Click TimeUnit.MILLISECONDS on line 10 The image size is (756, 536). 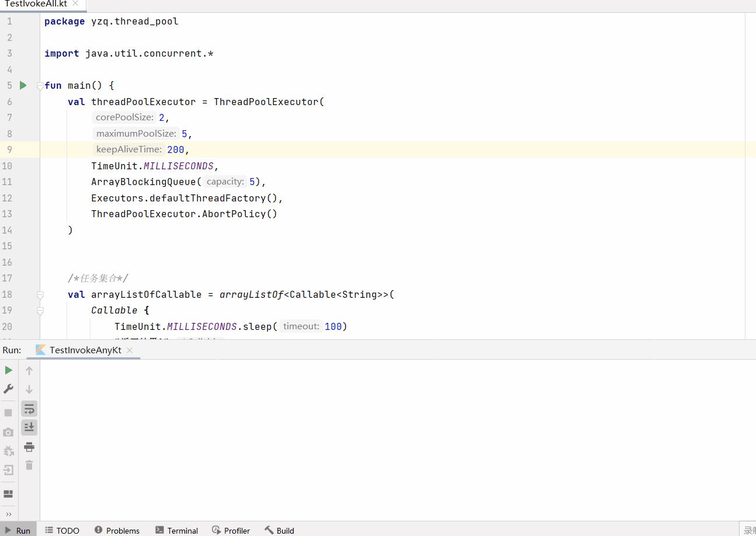click(152, 166)
